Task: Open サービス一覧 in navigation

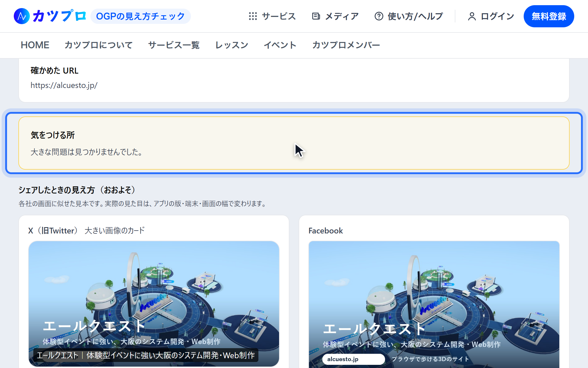Action: 174,45
